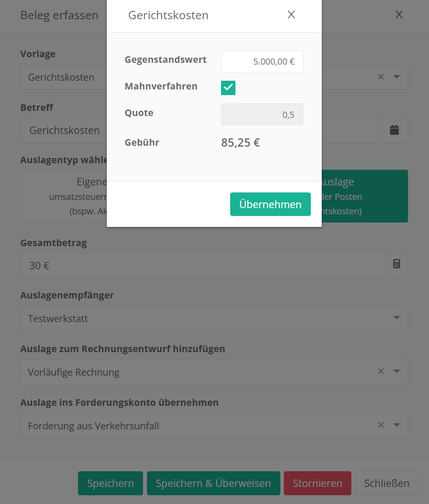
Task: Expand the Vorlage dropdown
Action: click(396, 77)
